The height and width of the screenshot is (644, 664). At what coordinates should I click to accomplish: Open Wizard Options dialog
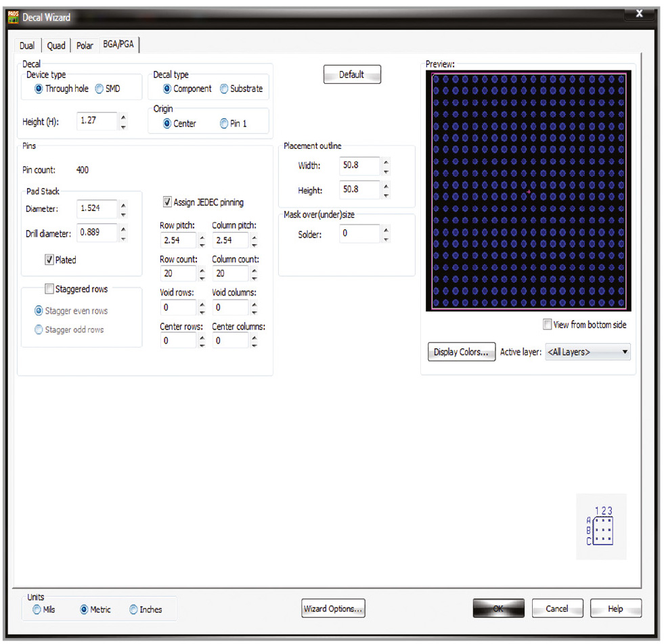coord(333,609)
